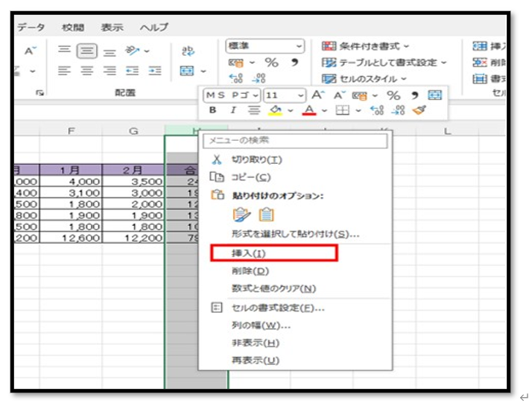Click accounting format icon in ribbon
Image resolution: width=532 pixels, height=403 pixels.
click(236, 63)
